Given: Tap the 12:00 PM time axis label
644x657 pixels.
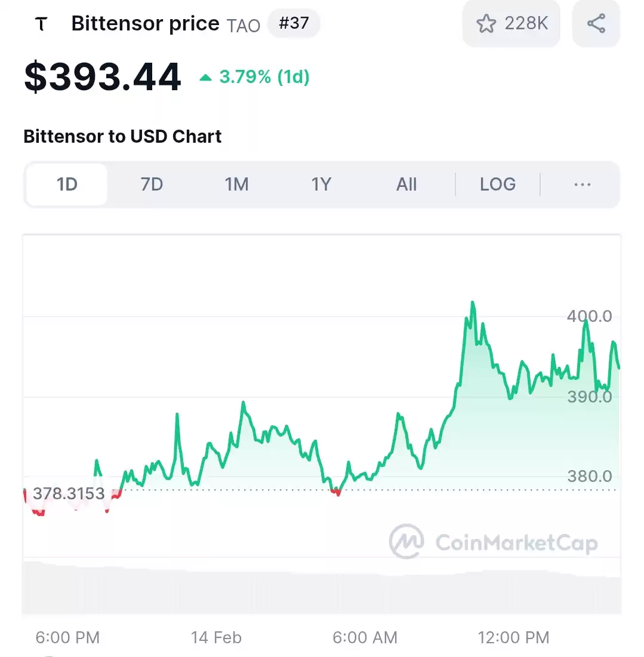Looking at the screenshot, I should pos(513,637).
